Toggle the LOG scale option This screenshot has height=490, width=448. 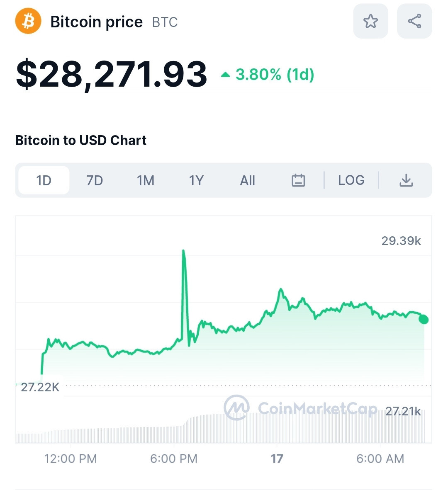(351, 180)
